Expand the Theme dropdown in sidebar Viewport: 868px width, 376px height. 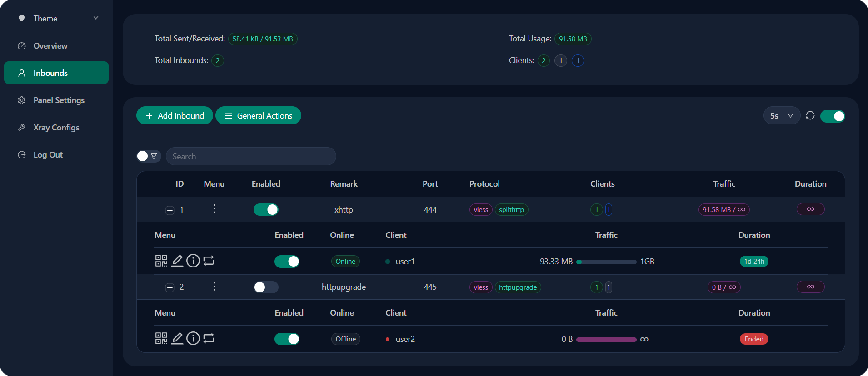pos(56,18)
